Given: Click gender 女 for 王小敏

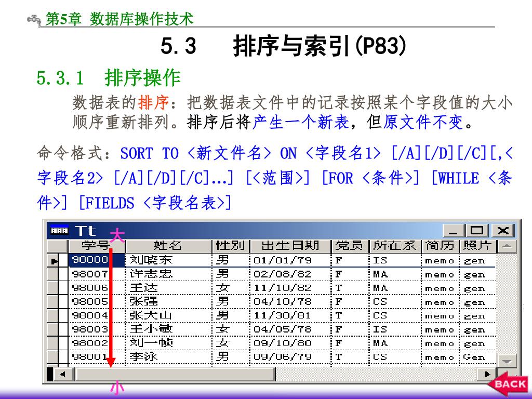Looking at the screenshot, I should (x=222, y=329).
